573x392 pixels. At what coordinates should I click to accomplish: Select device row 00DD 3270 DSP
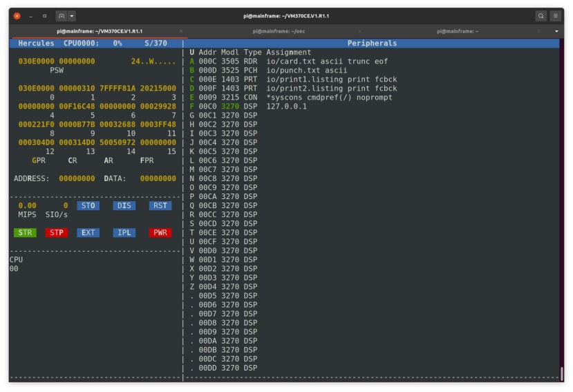223,368
